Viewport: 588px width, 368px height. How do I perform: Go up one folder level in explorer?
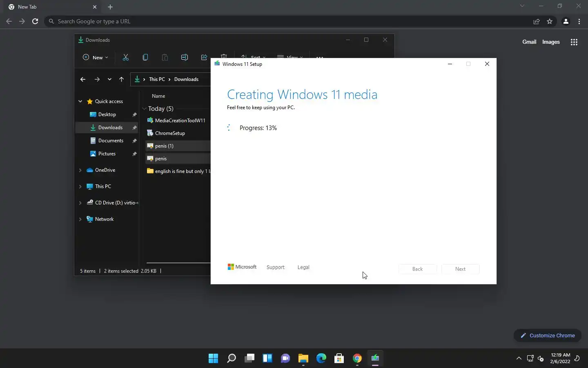pyautogui.click(x=121, y=79)
